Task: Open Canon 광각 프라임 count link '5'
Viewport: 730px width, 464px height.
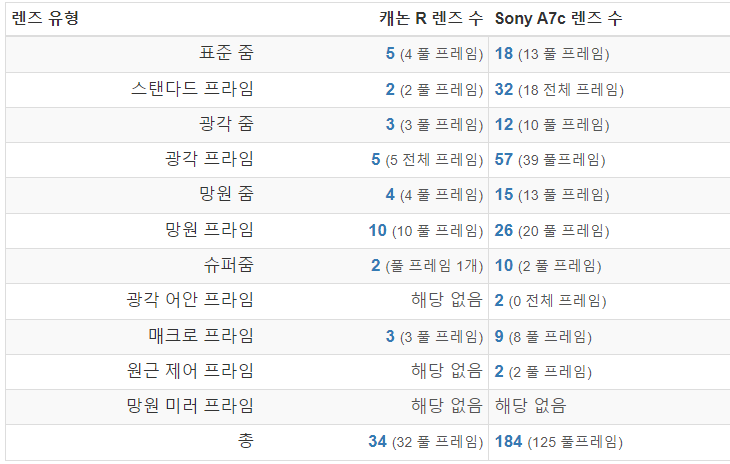Action: 376,160
